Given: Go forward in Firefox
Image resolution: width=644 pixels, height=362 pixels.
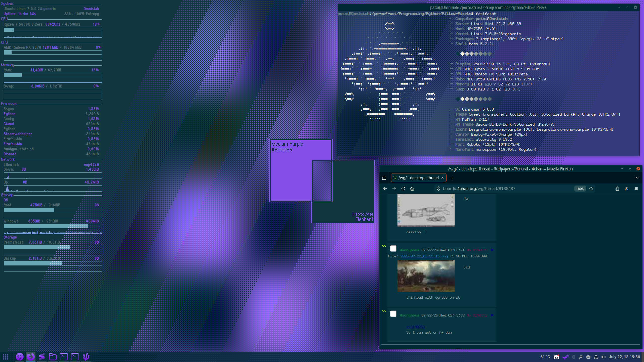Looking at the screenshot, I should click(x=394, y=189).
